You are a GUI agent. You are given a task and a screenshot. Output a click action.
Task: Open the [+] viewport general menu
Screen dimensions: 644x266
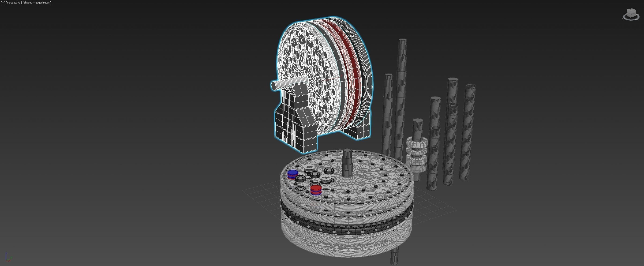pos(3,3)
